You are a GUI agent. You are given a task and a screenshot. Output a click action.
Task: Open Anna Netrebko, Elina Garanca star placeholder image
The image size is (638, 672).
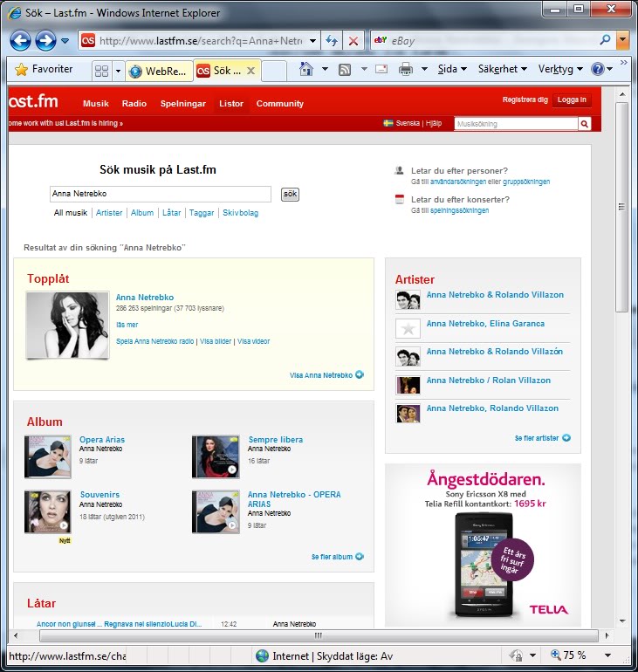(x=408, y=329)
